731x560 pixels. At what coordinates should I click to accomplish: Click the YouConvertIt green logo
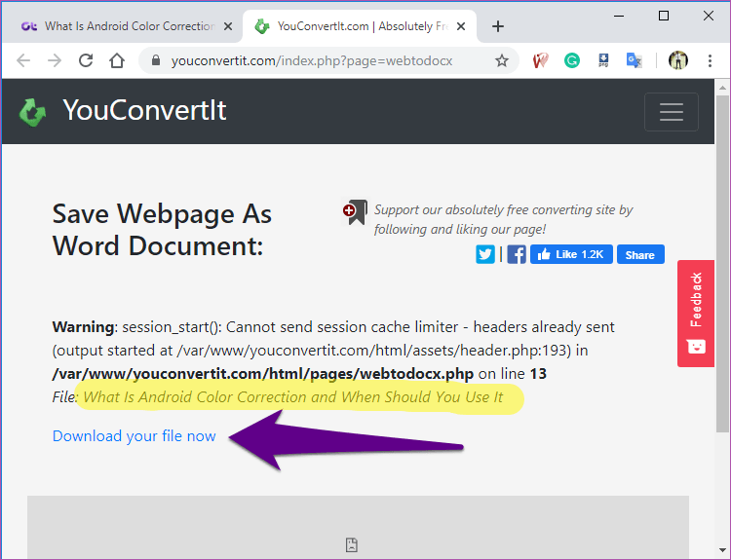32,112
